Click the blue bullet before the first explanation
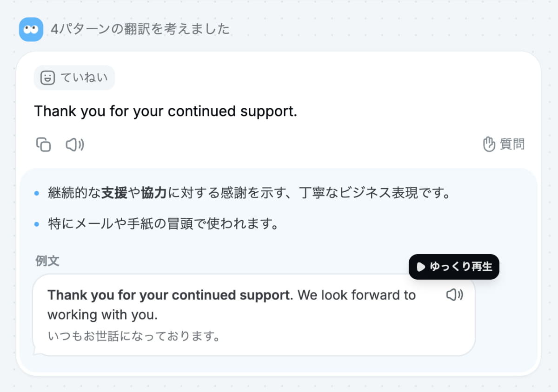The width and height of the screenshot is (558, 392). 37,192
